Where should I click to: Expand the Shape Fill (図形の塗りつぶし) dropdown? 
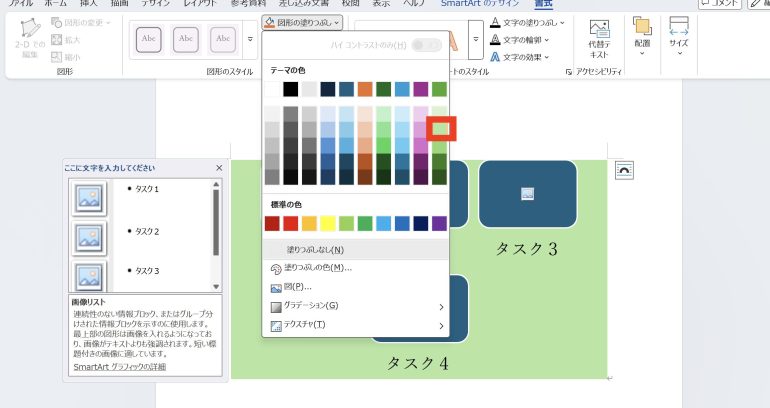coord(337,23)
